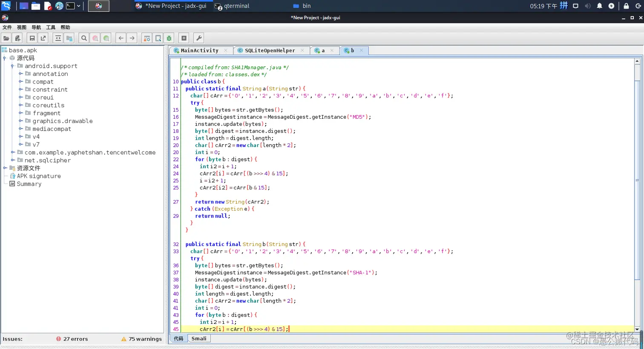Select the v4 package row
Viewport: 644px width, 349px height.
tap(32, 137)
